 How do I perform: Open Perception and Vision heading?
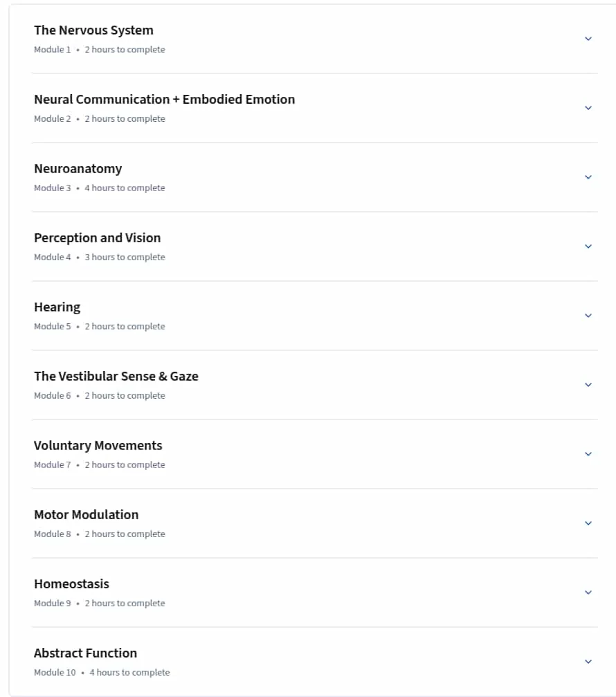tap(98, 238)
